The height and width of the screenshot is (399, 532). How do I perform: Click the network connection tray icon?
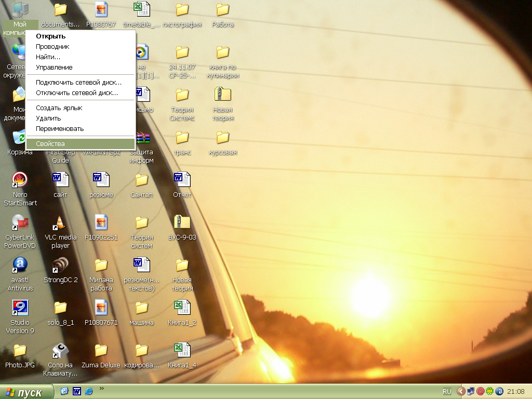point(471,392)
